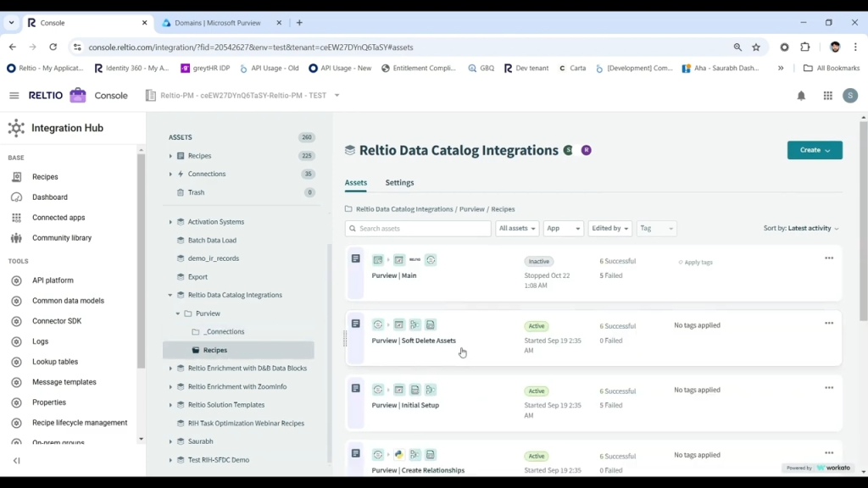
Task: Click the Create button
Action: tap(813, 150)
